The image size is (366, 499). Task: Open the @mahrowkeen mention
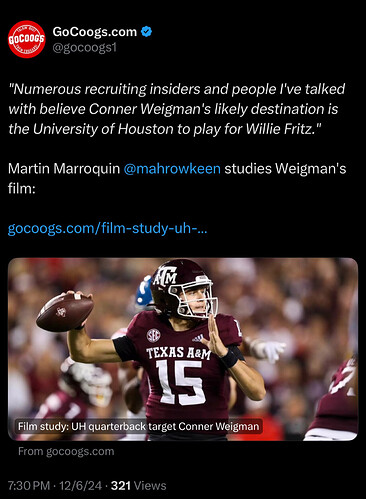(172, 169)
